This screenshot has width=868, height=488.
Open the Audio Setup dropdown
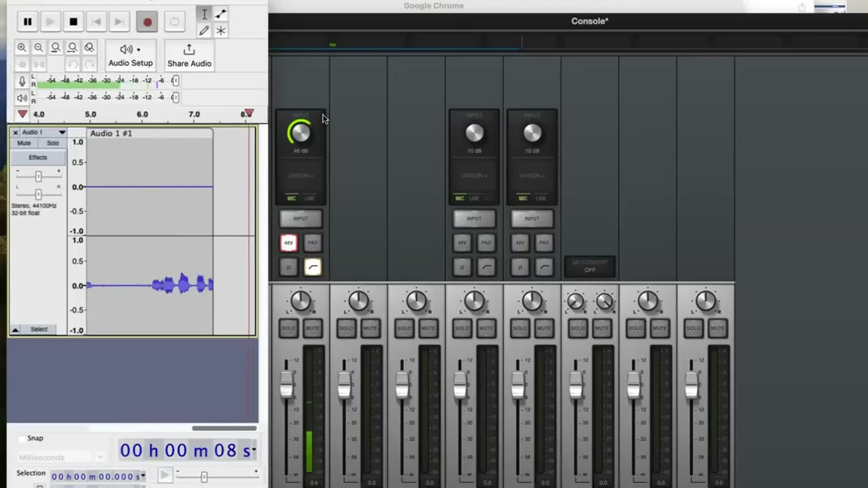(131, 55)
